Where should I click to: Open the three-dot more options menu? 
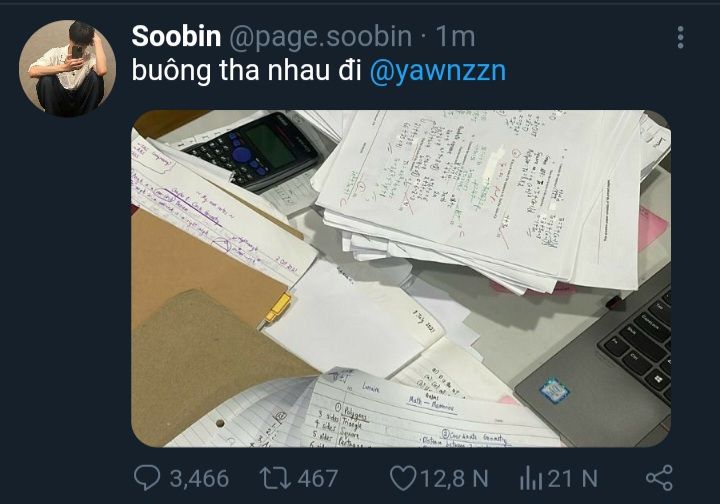[681, 37]
